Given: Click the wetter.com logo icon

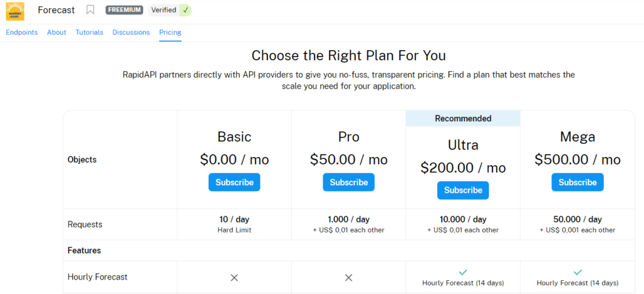Looking at the screenshot, I should click(x=15, y=11).
